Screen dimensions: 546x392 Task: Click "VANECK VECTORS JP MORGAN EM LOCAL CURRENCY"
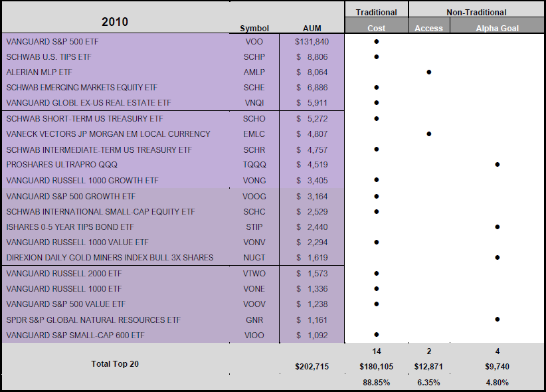point(108,134)
